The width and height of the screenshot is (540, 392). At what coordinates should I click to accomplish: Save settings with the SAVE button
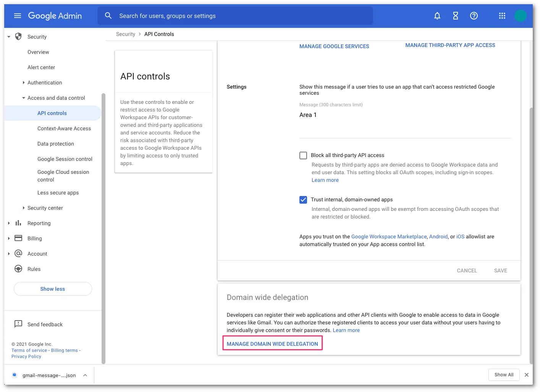click(500, 270)
